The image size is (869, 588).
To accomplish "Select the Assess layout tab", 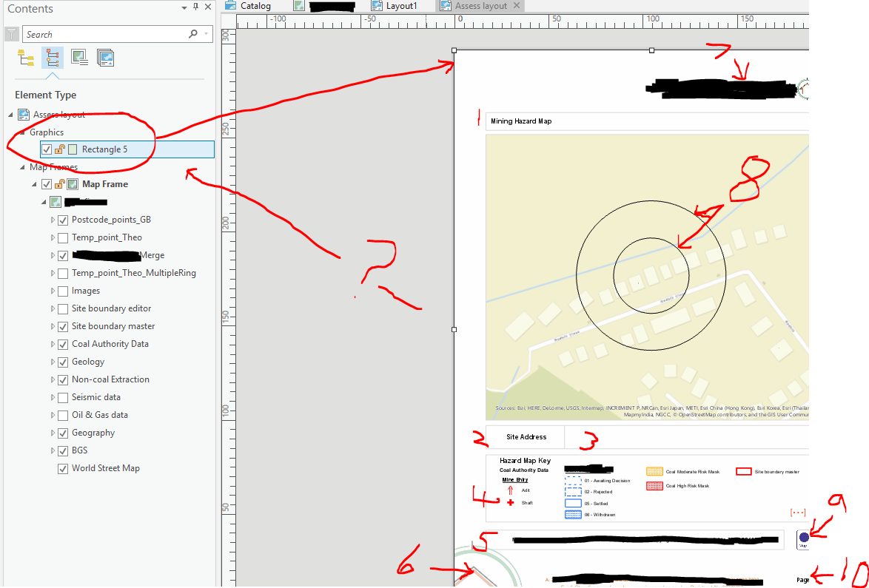I will pos(480,5).
